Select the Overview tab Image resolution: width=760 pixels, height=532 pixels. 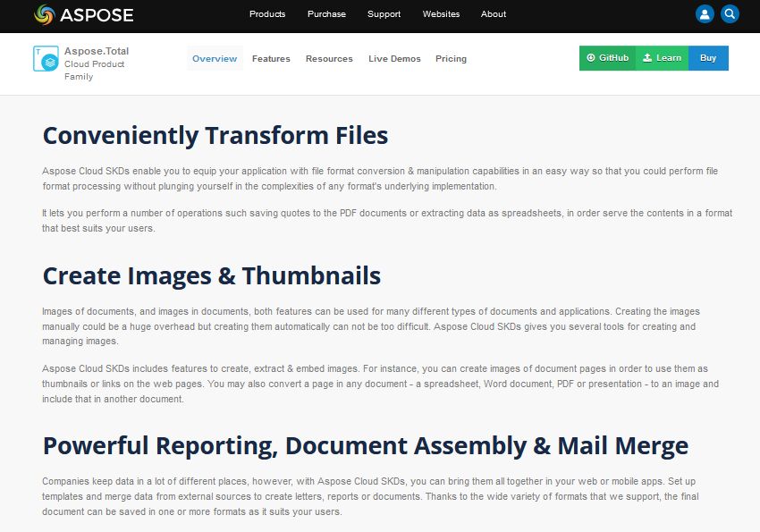(214, 58)
